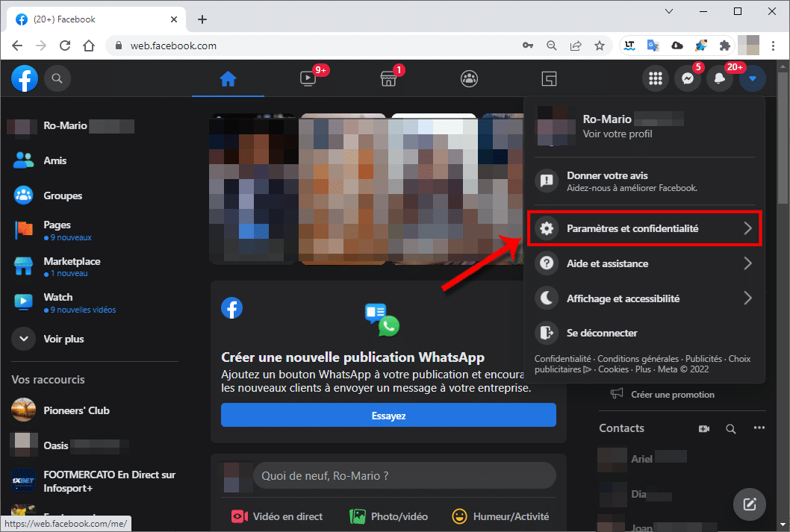Click the Confidentialité footer link
Screen dimensions: 790x532
click(x=562, y=359)
